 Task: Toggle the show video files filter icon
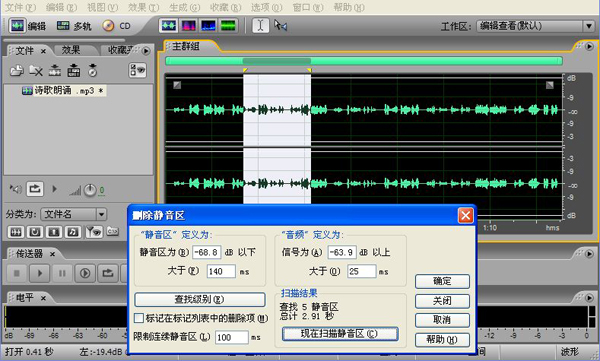point(54,232)
